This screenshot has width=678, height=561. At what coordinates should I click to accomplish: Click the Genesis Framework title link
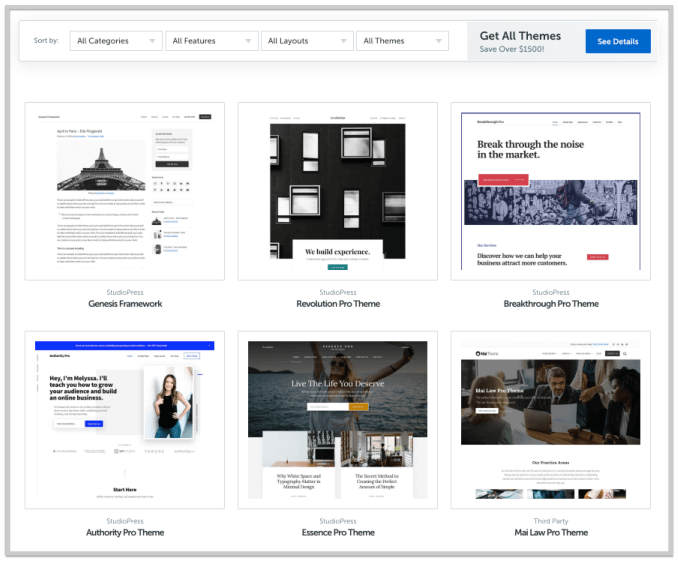coord(125,304)
